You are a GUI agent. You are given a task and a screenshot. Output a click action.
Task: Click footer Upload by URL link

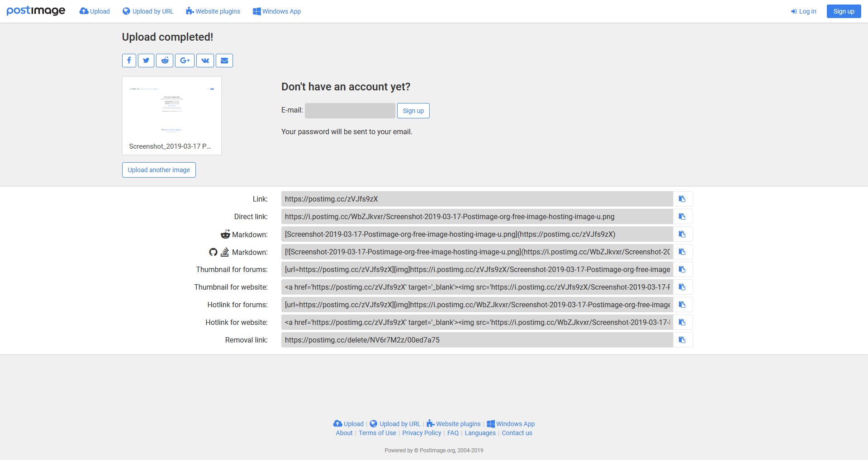point(395,424)
